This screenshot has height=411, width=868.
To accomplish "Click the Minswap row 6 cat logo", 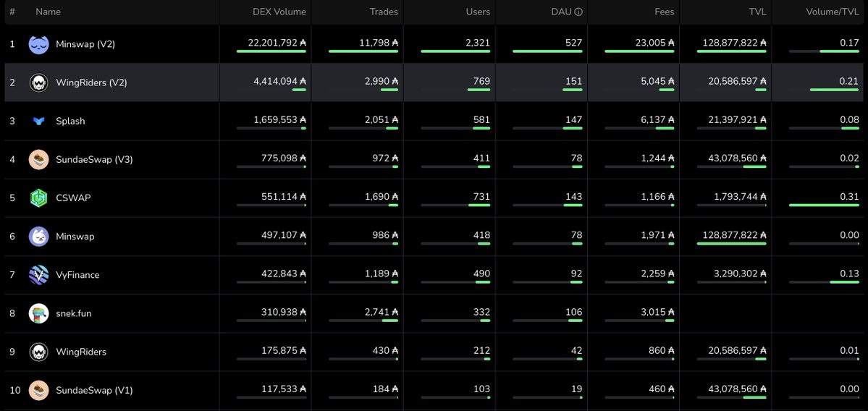I will [39, 236].
